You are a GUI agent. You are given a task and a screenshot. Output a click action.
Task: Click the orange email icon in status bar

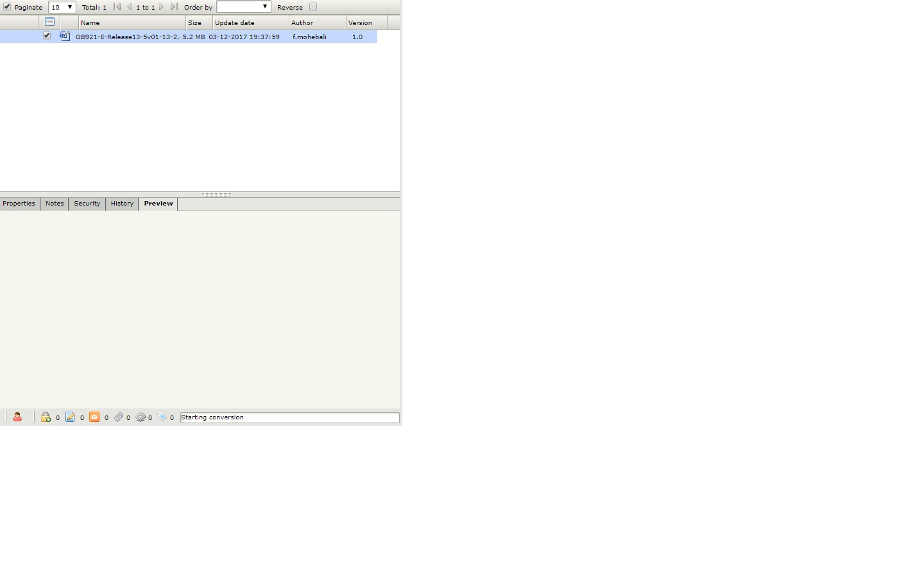pyautogui.click(x=96, y=417)
